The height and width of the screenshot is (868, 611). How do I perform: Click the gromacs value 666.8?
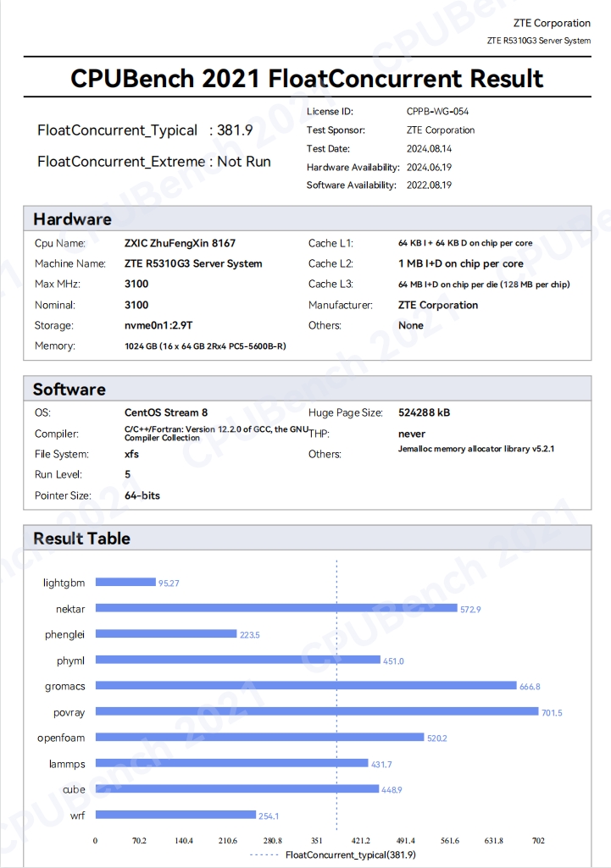[530, 687]
